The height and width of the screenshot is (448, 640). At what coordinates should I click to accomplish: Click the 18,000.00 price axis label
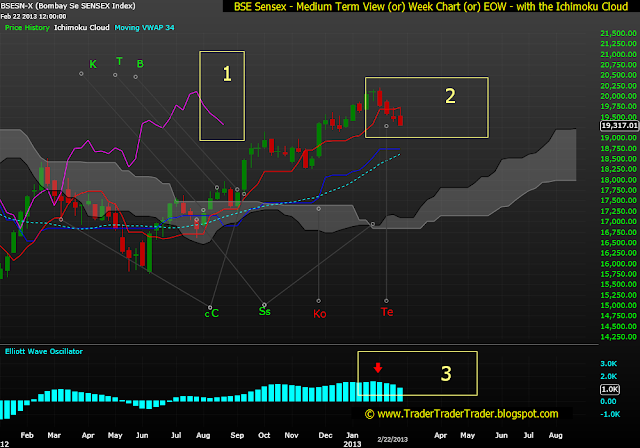(x=618, y=180)
